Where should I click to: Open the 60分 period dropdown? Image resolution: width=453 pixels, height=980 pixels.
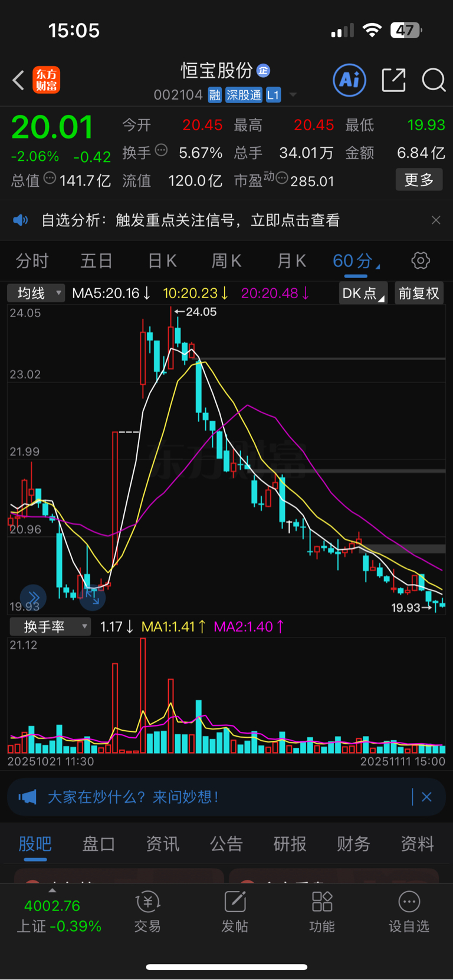point(356,260)
